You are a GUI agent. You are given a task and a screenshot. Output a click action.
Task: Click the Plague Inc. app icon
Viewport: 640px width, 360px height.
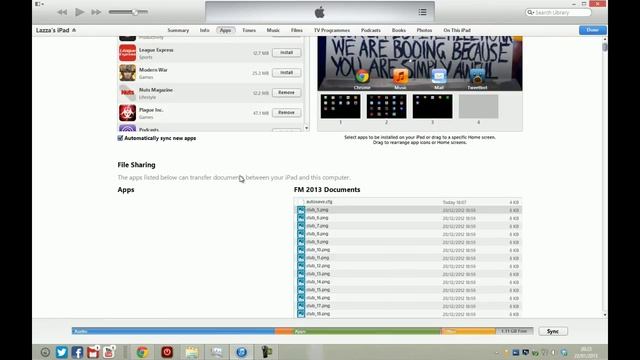[127, 113]
